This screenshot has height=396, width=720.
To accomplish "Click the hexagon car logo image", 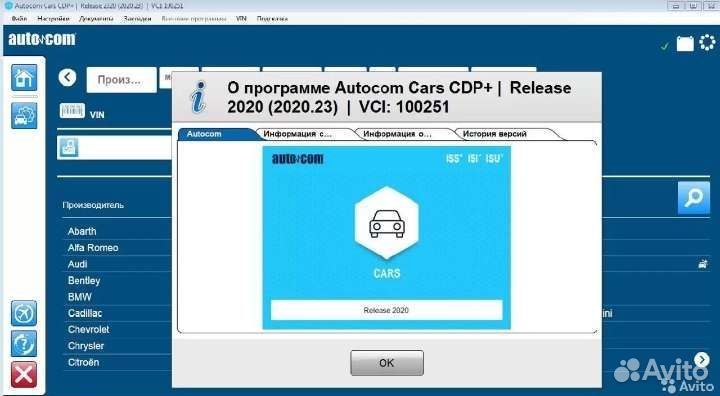I will [x=387, y=222].
